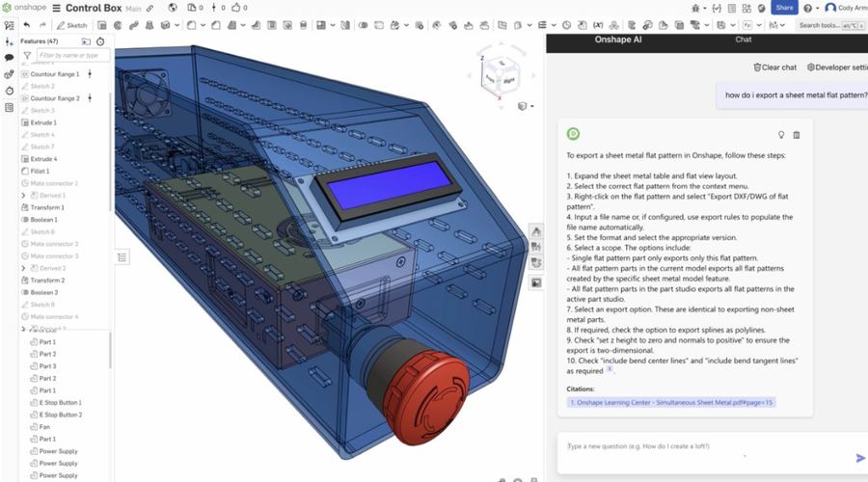Image resolution: width=868 pixels, height=482 pixels.
Task: Click the lightbulb icon on AI response
Action: tap(781, 135)
